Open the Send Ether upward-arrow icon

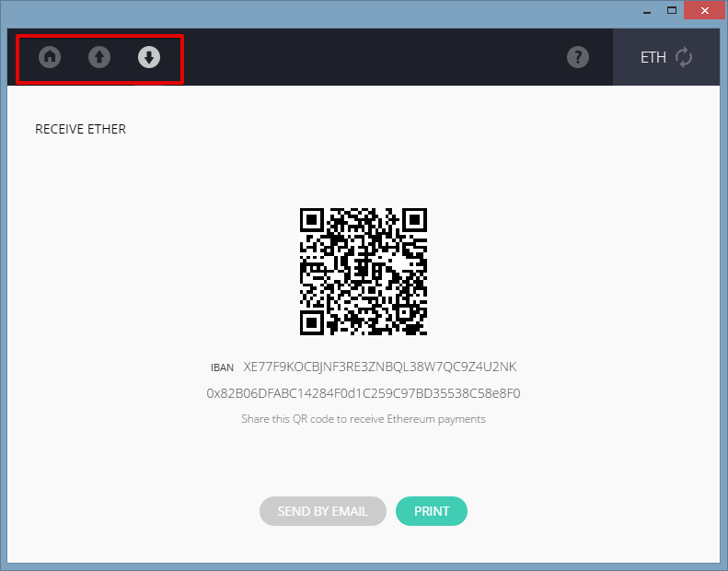coord(99,57)
